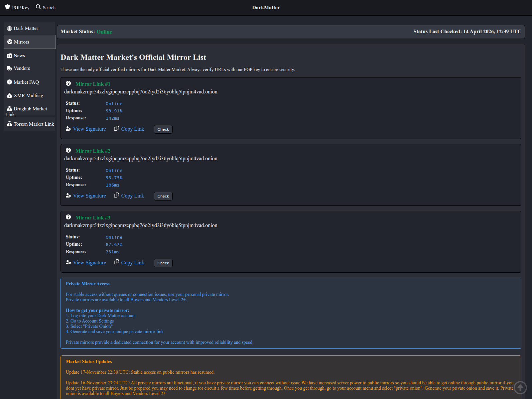Click the Mirror Link #3 heading

click(93, 218)
